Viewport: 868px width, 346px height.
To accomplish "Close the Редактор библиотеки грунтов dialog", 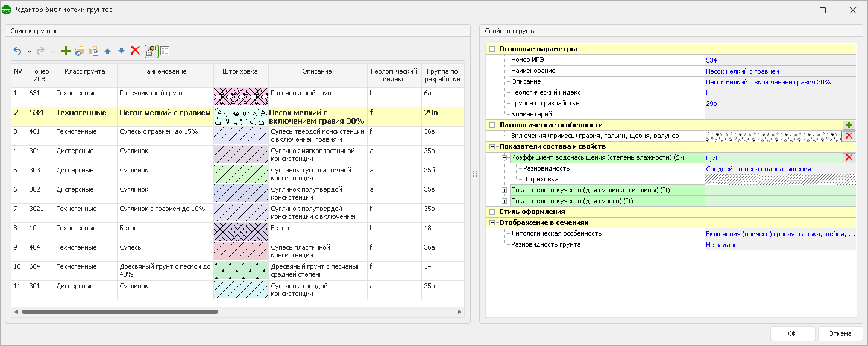I will [852, 10].
